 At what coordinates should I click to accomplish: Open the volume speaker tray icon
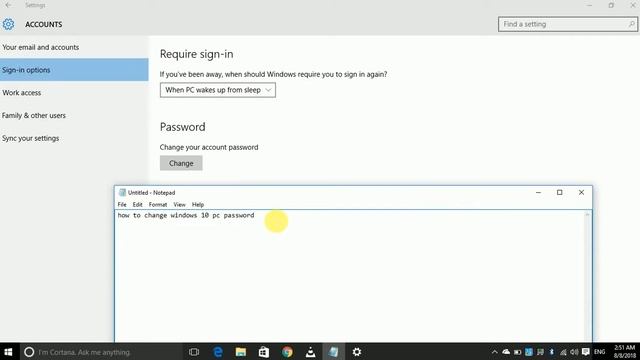click(x=574, y=352)
